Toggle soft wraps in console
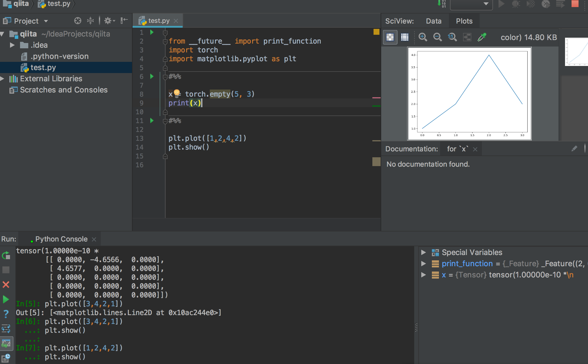 6,329
